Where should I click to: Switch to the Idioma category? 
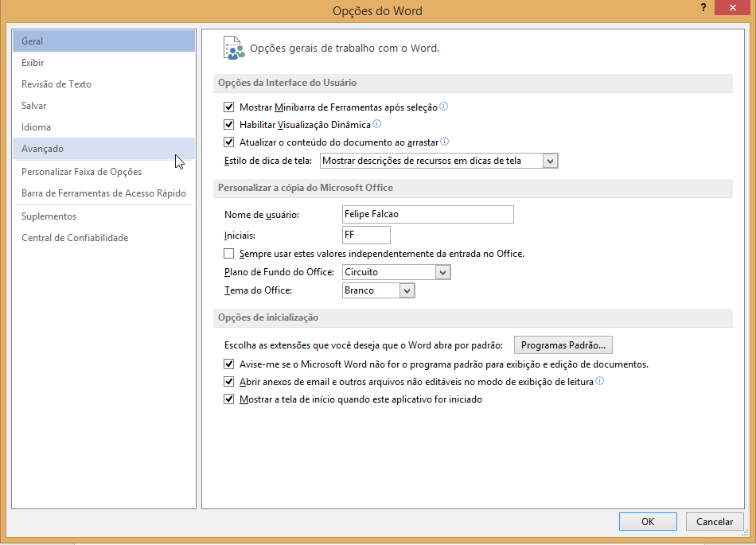103,127
